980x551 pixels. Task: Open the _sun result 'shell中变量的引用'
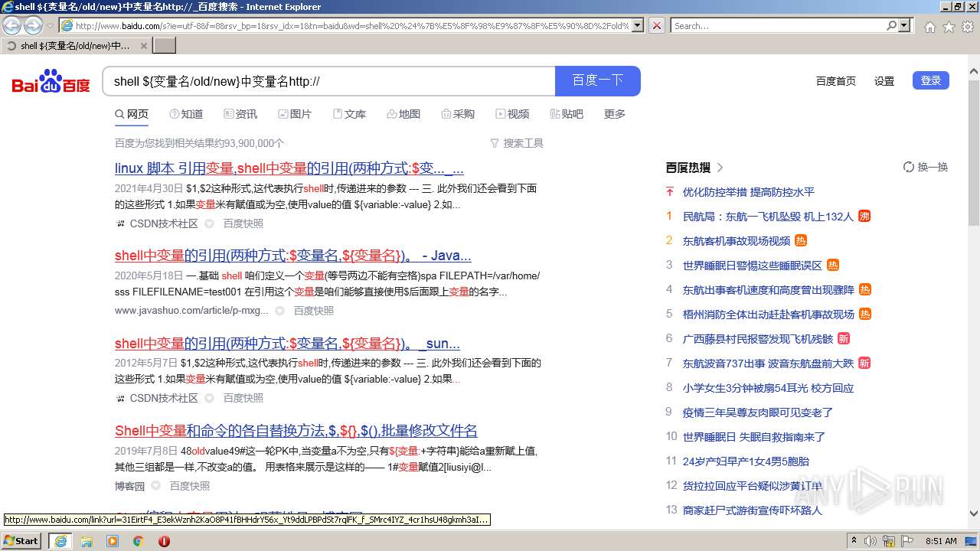coord(287,344)
